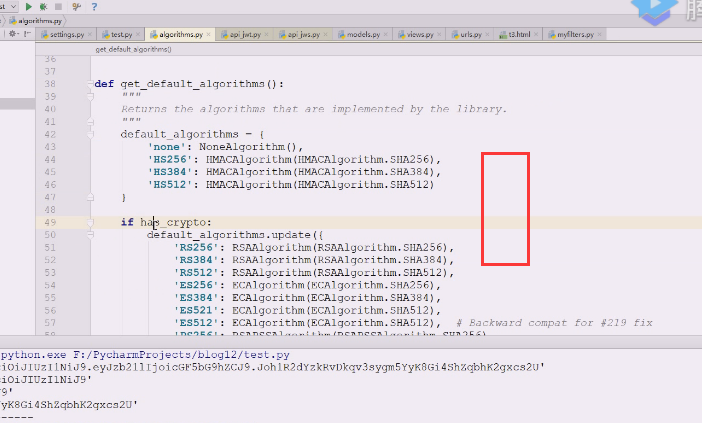Image resolution: width=702 pixels, height=423 pixels.
Task: Click algorithms.py breadcrumb in navigation bar
Action: [x=36, y=21]
